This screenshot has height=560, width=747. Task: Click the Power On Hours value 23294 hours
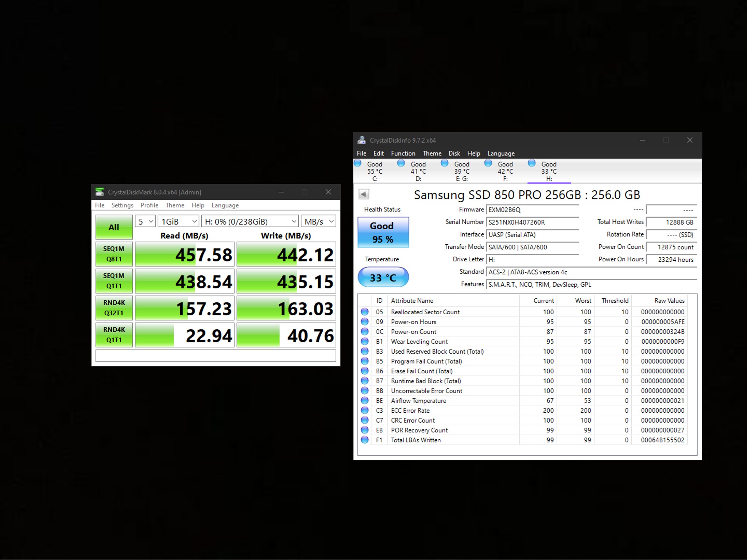click(671, 259)
